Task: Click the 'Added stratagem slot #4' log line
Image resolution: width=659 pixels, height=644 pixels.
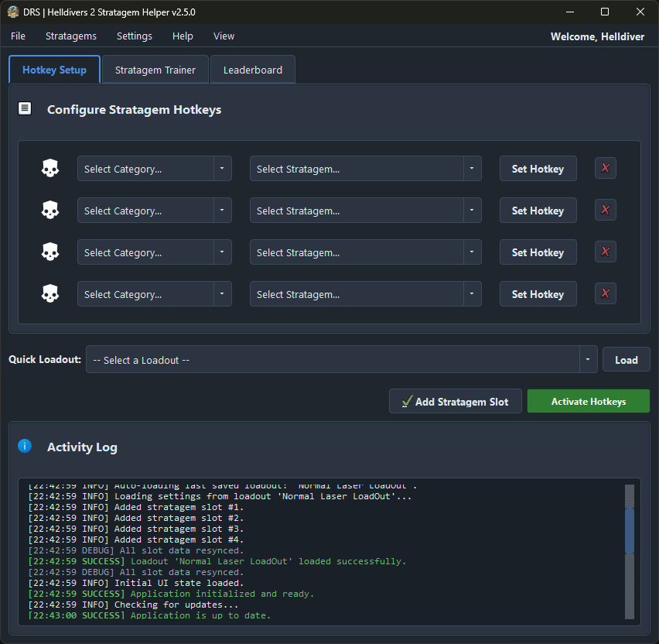Action: pyautogui.click(x=136, y=540)
